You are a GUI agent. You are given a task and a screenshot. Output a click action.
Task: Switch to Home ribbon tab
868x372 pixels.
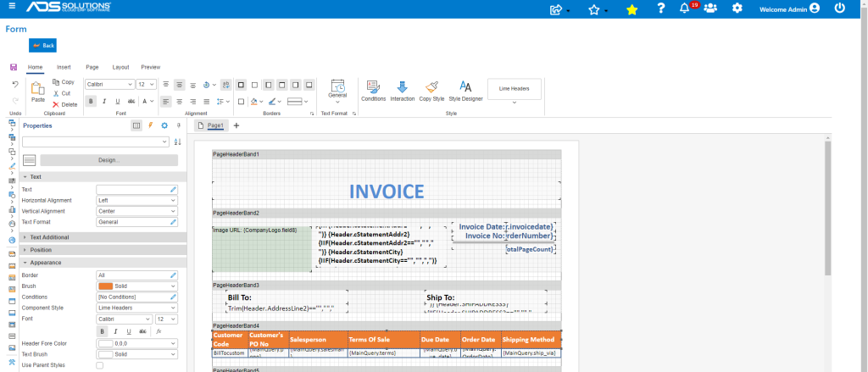coord(36,67)
